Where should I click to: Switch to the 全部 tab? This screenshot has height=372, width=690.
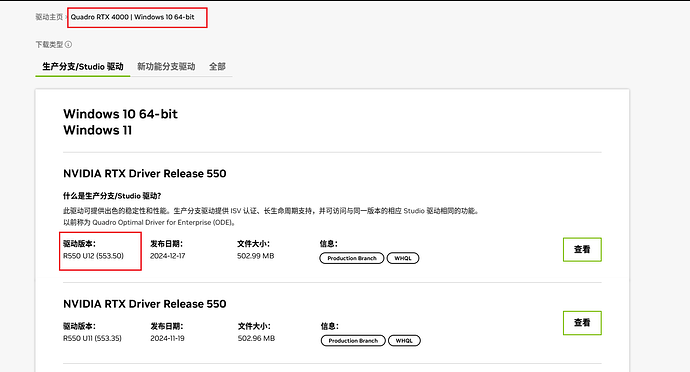coord(217,66)
